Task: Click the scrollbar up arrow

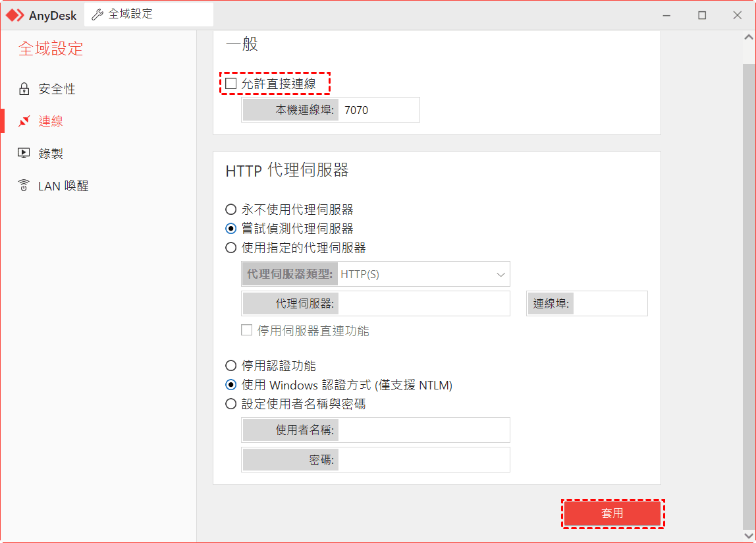Action: click(x=749, y=37)
